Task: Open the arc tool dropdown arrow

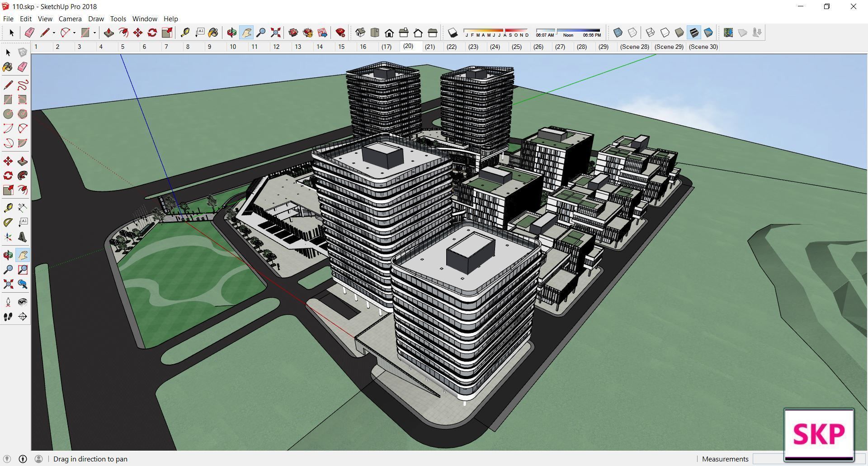Action: pos(74,33)
